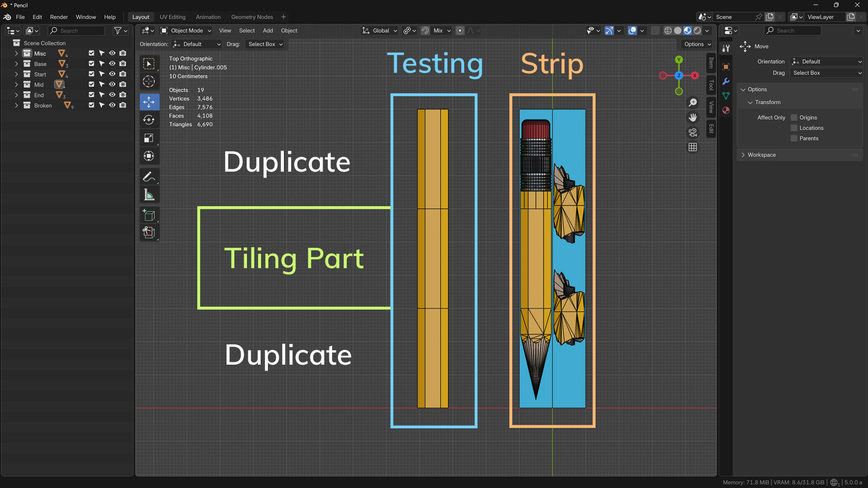This screenshot has height=488, width=868.
Task: Exclude the Broken collection from view layer
Action: [x=92, y=106]
